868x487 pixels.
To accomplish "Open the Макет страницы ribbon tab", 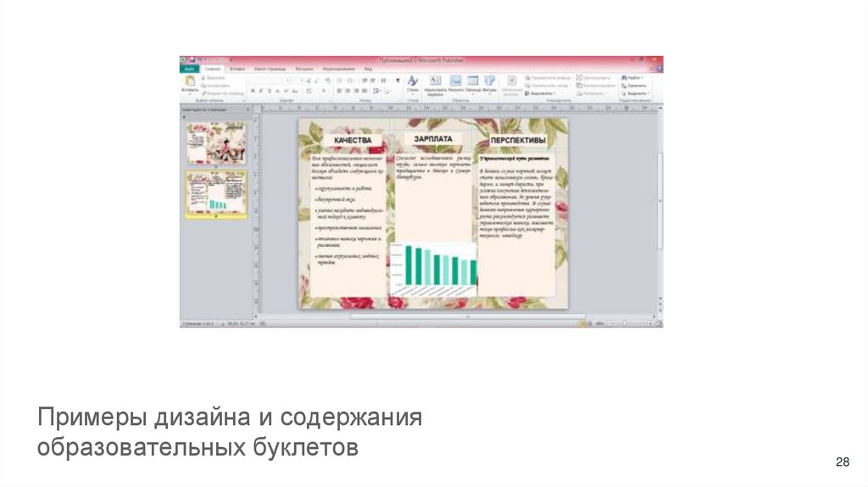I will tap(270, 70).
